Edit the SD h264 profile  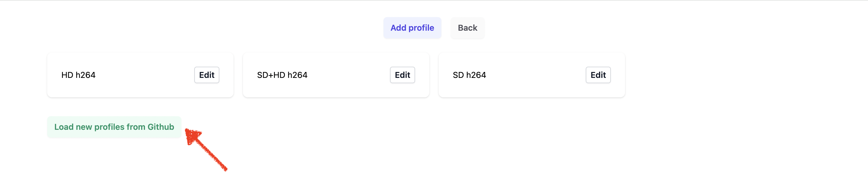pyautogui.click(x=598, y=75)
